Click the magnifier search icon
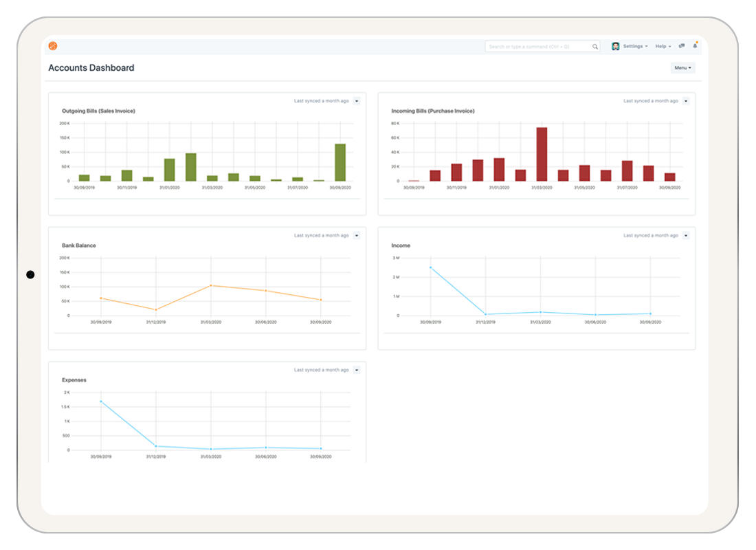The height and width of the screenshot is (550, 756). (595, 47)
